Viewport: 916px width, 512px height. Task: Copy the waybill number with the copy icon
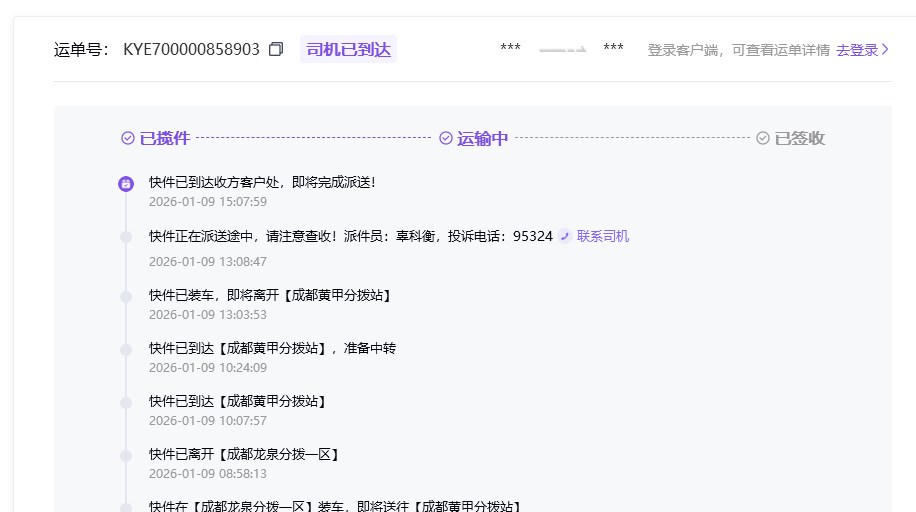tap(276, 49)
